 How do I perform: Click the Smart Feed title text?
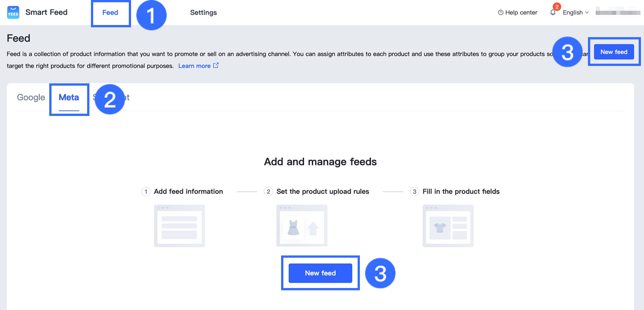[46, 12]
